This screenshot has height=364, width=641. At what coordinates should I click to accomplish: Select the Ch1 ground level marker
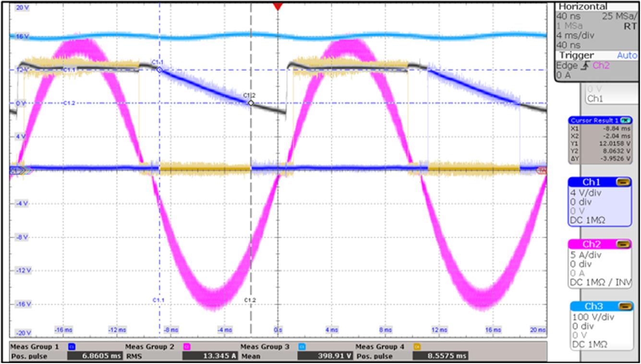[17, 170]
